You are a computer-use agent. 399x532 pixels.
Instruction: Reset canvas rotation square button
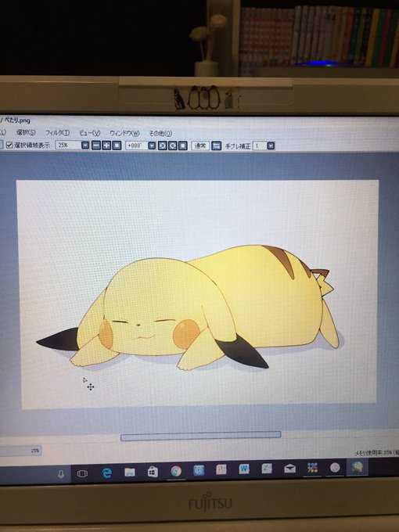(183, 146)
